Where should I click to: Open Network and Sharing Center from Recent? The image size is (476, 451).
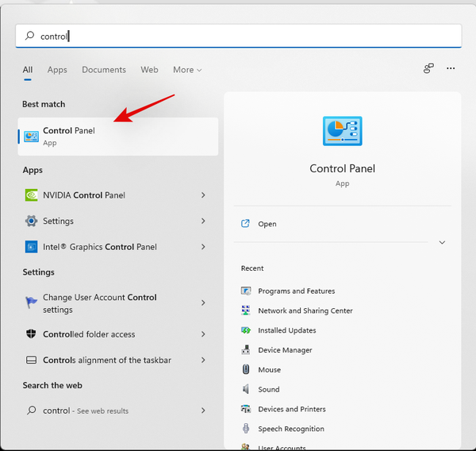coord(305,310)
